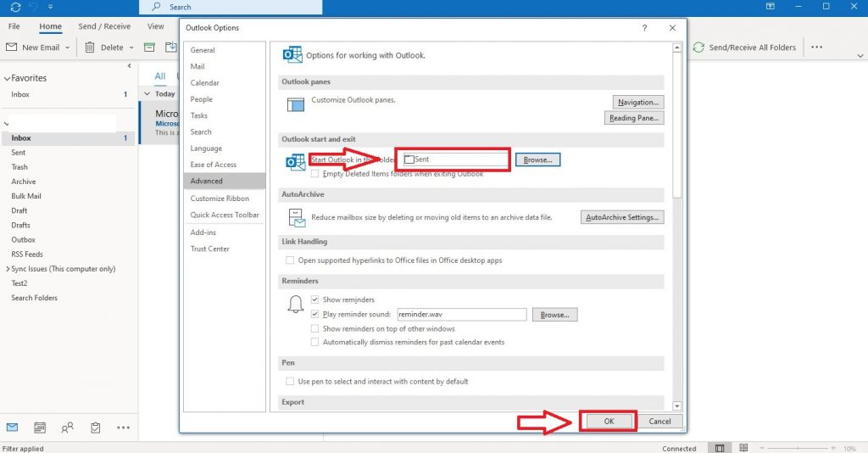Click the reminder.wav sound field
Image resolution: width=868 pixels, height=453 pixels.
coord(462,315)
